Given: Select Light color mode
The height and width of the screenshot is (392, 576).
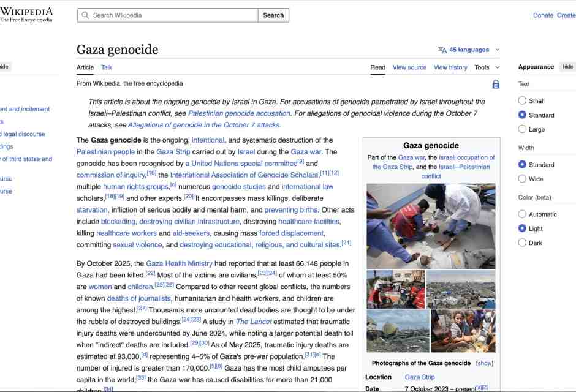Looking at the screenshot, I should pyautogui.click(x=522, y=228).
